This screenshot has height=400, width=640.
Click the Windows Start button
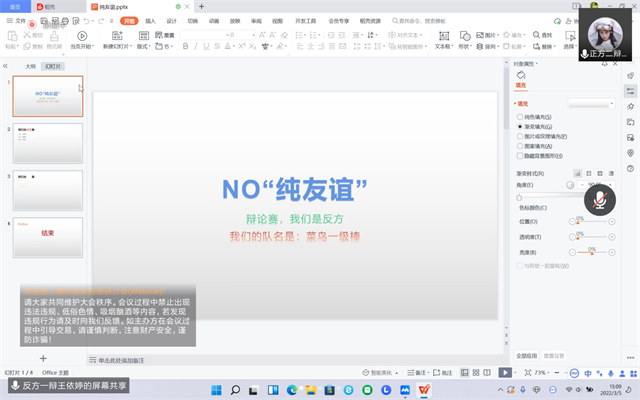216,390
